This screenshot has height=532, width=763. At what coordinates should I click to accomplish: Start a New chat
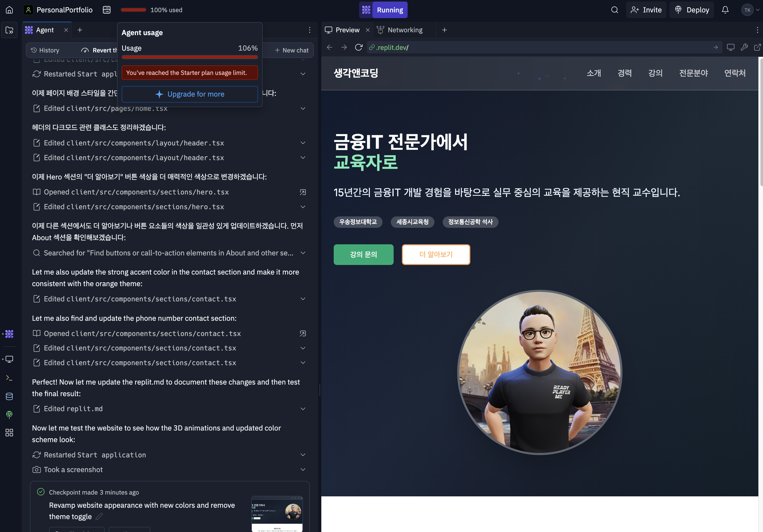coord(291,50)
